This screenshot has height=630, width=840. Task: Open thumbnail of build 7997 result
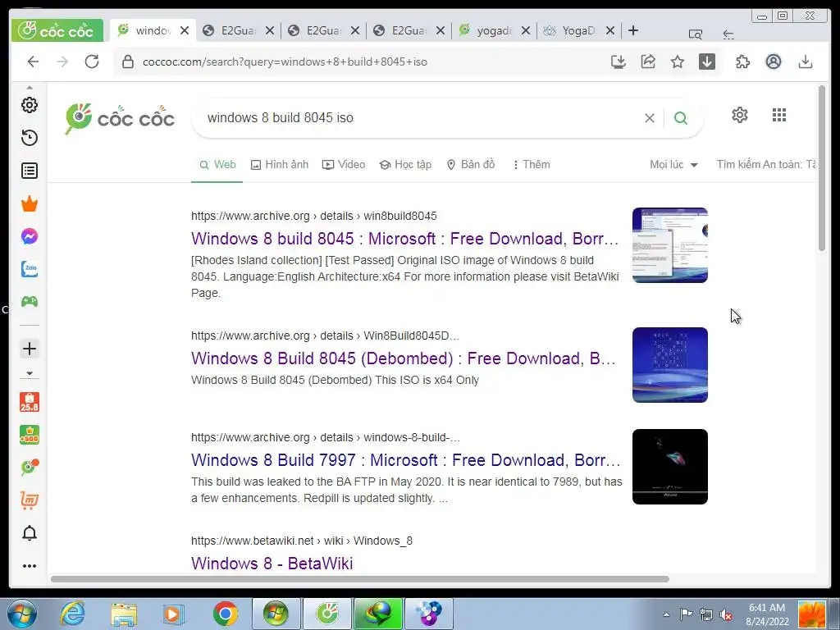point(669,467)
